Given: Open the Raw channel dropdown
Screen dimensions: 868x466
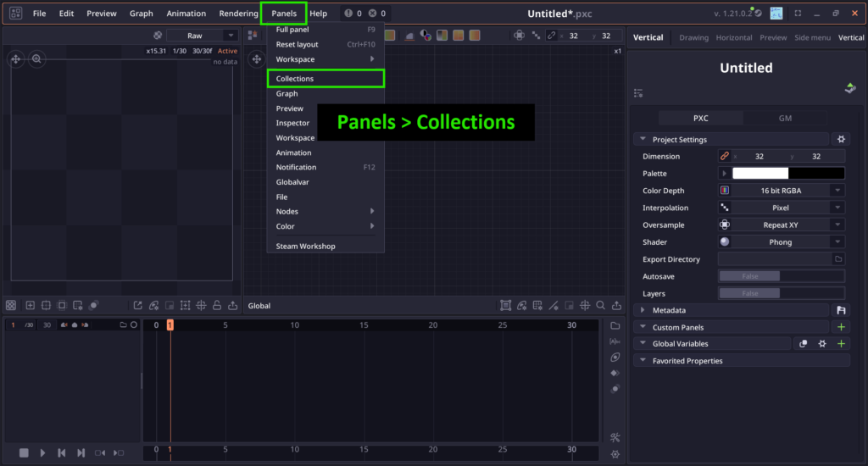Looking at the screenshot, I should [202, 36].
